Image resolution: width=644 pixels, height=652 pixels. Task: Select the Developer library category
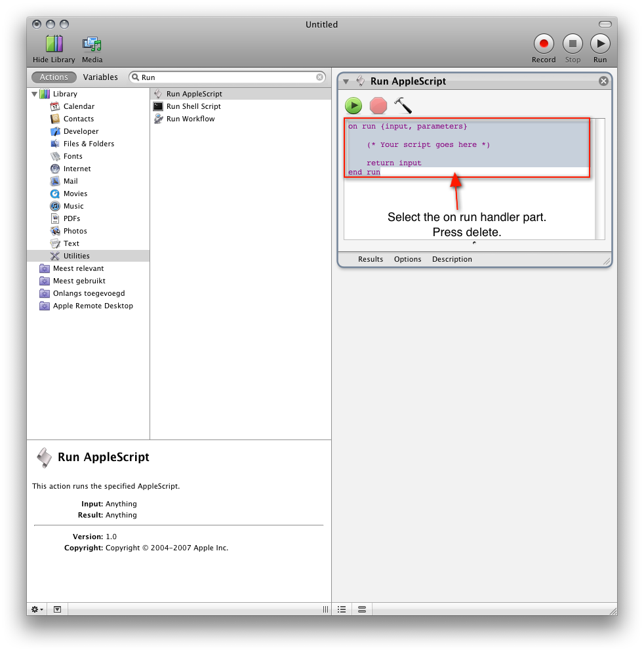pyautogui.click(x=88, y=131)
